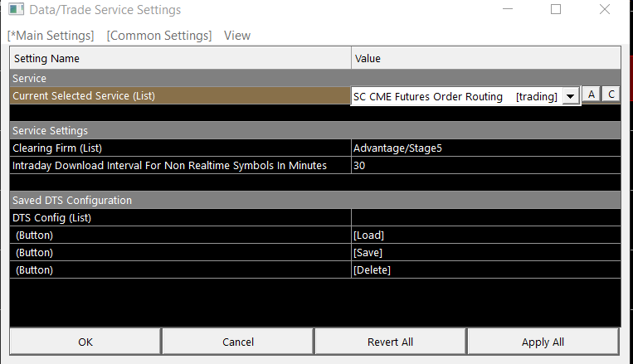633x364 pixels.
Task: Click the app icon in title bar
Action: [17, 11]
